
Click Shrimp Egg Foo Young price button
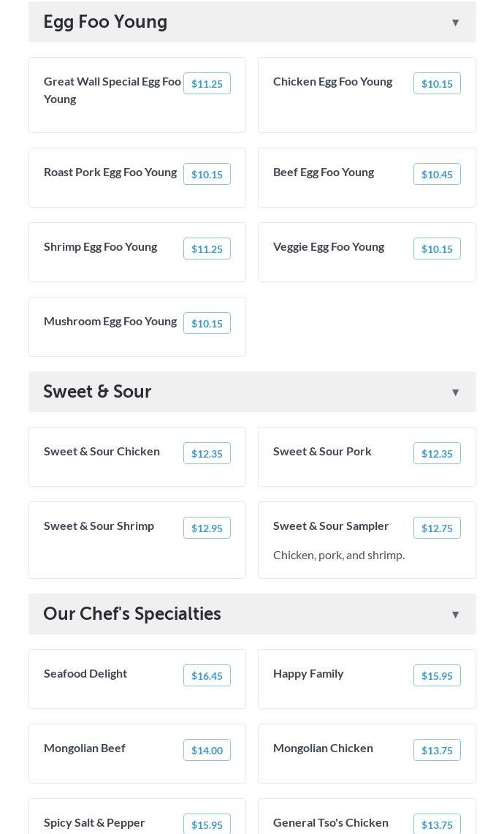coord(207,249)
